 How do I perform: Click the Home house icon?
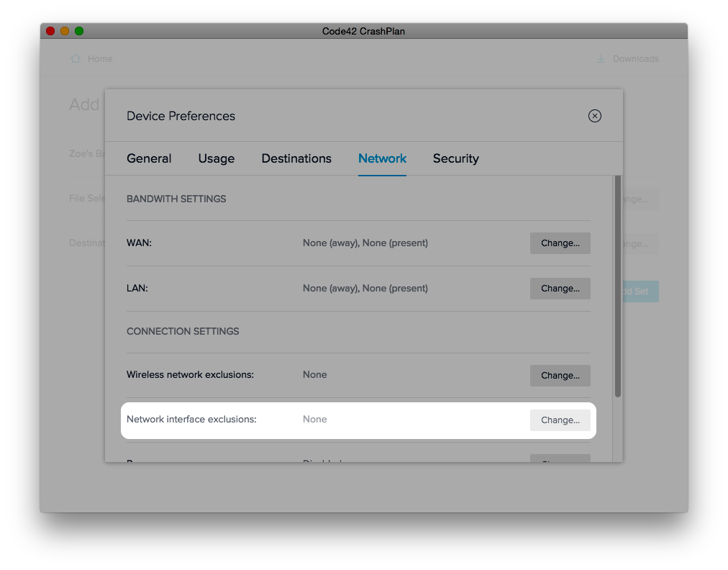[76, 58]
